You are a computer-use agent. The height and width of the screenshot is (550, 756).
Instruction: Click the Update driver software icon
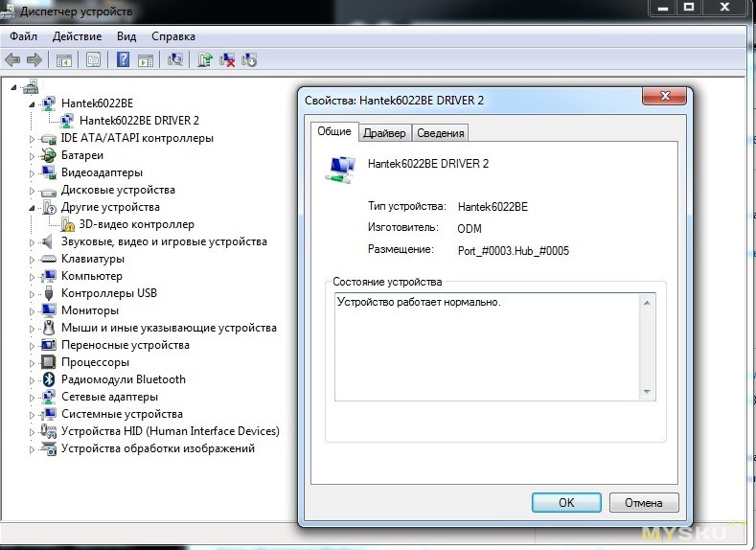(205, 59)
